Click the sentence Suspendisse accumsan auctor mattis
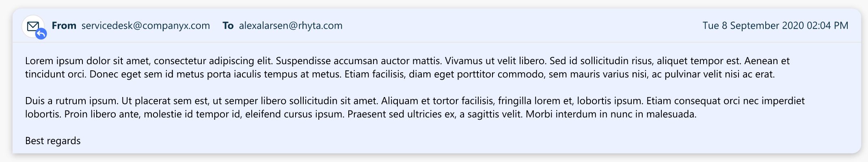Image resolution: width=868 pixels, height=162 pixels. coord(359,61)
